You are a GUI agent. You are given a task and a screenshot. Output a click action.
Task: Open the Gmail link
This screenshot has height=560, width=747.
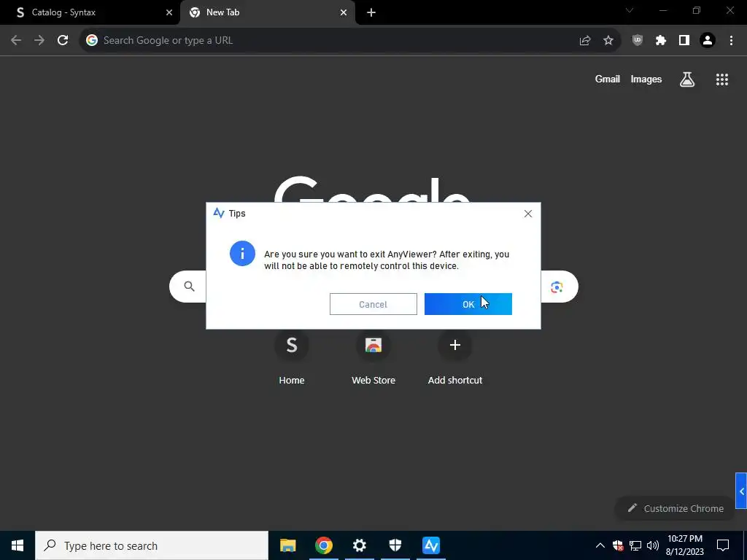[608, 79]
